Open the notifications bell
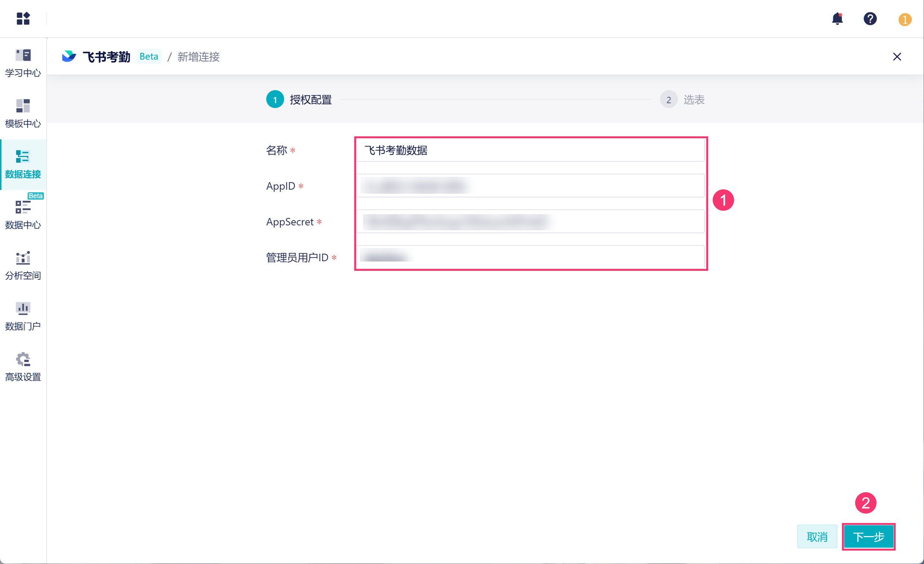The width and height of the screenshot is (924, 564). [837, 18]
